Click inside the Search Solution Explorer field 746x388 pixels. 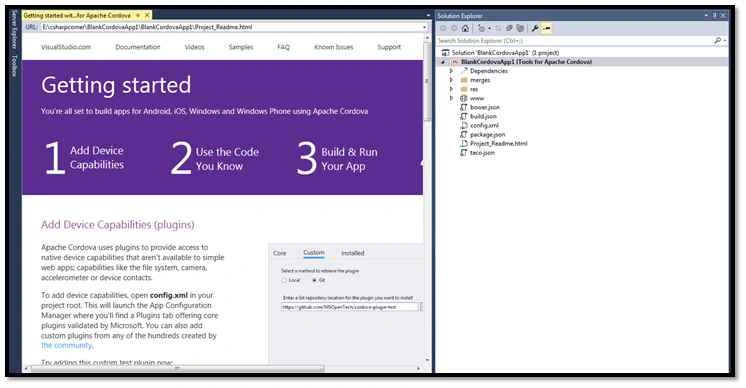pyautogui.click(x=575, y=41)
